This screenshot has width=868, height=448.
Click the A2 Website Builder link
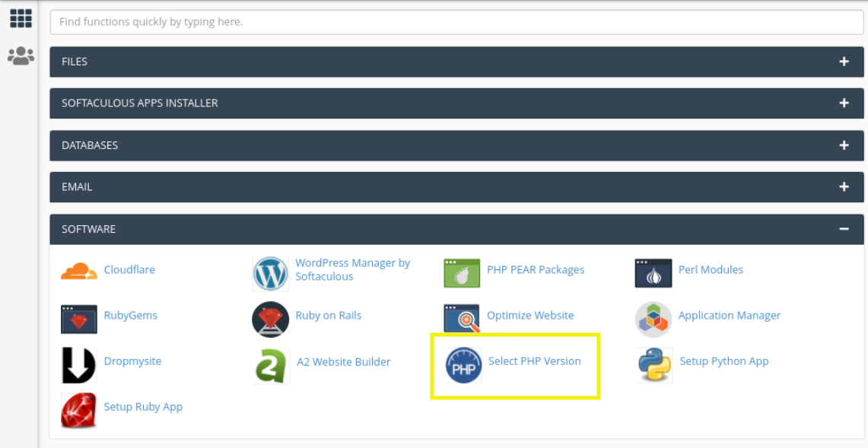click(343, 362)
